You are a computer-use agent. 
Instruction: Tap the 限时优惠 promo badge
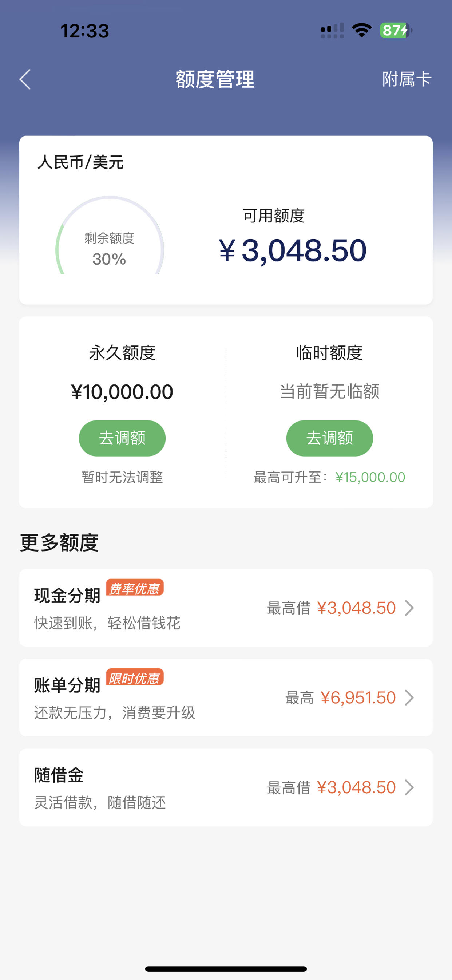click(x=135, y=677)
